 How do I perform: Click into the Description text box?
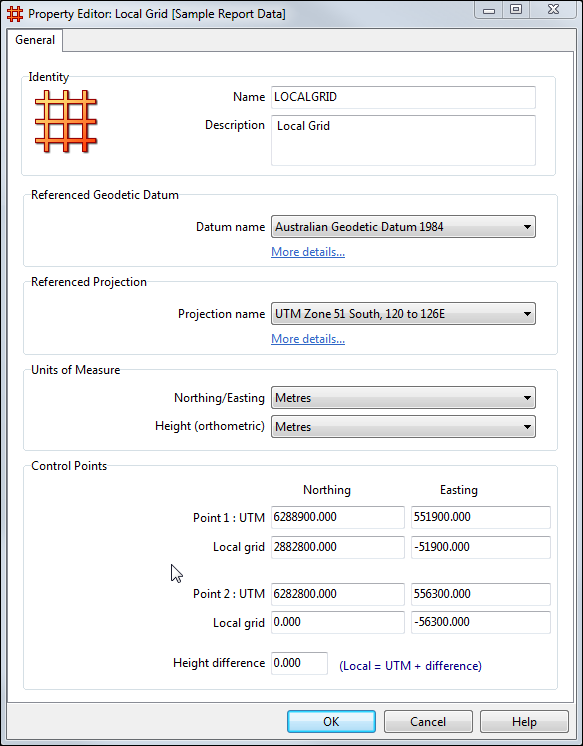pyautogui.click(x=403, y=140)
